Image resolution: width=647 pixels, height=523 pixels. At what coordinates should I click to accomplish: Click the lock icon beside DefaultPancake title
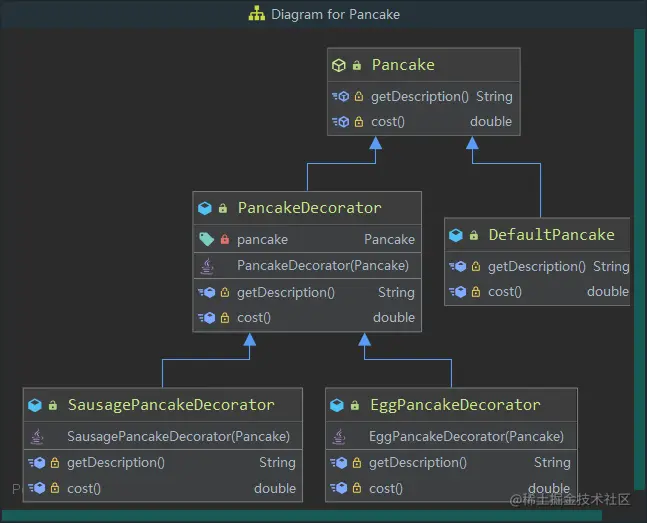474,235
